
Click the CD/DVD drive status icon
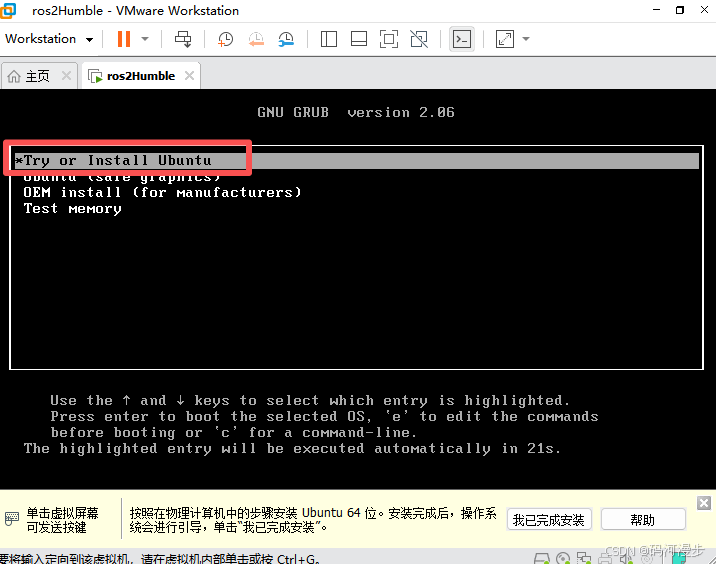pyautogui.click(x=563, y=558)
